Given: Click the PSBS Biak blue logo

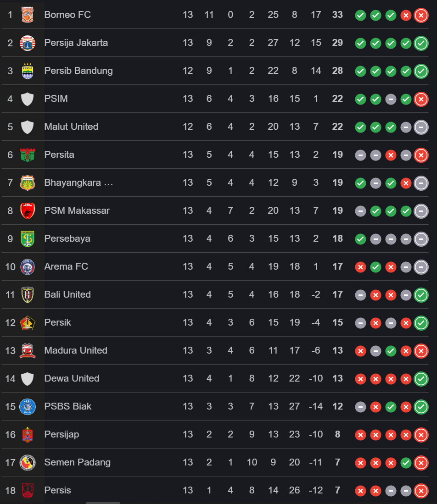Looking at the screenshot, I should 28,407.
